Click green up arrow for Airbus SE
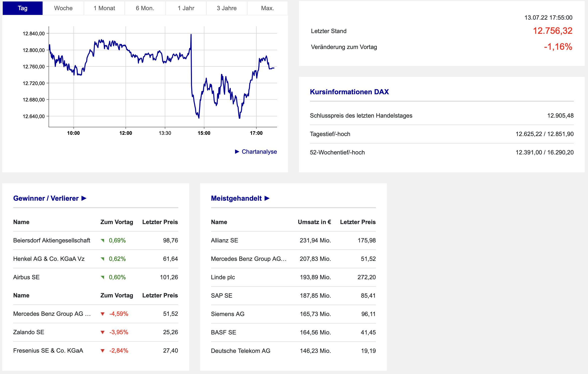Viewport: 588px width, 374px height. 102,277
